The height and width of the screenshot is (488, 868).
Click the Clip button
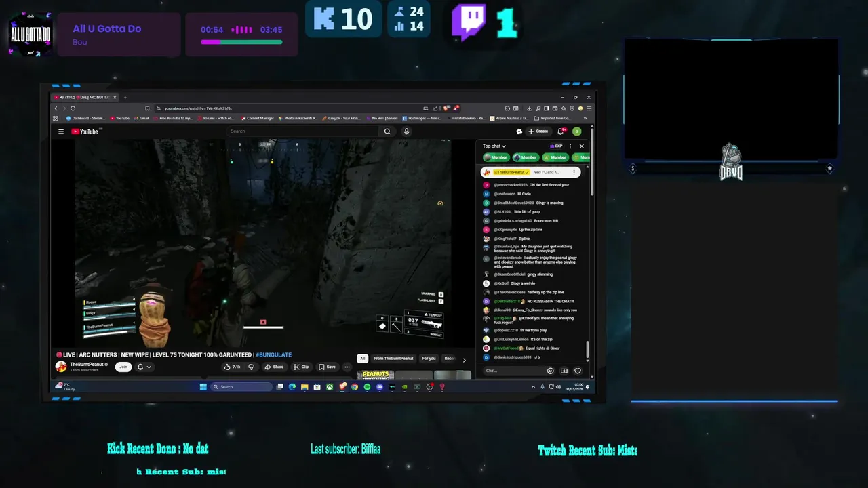301,367
